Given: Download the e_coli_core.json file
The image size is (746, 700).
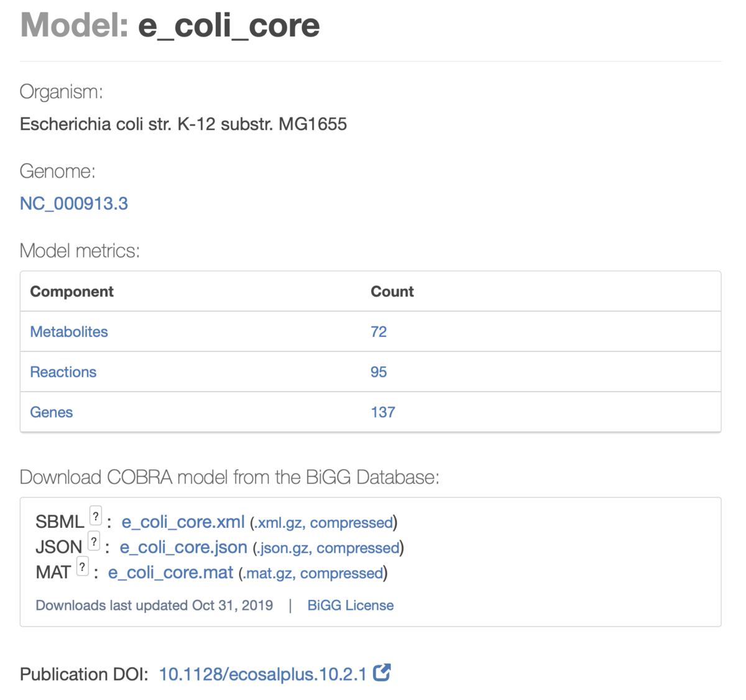Looking at the screenshot, I should [x=183, y=548].
